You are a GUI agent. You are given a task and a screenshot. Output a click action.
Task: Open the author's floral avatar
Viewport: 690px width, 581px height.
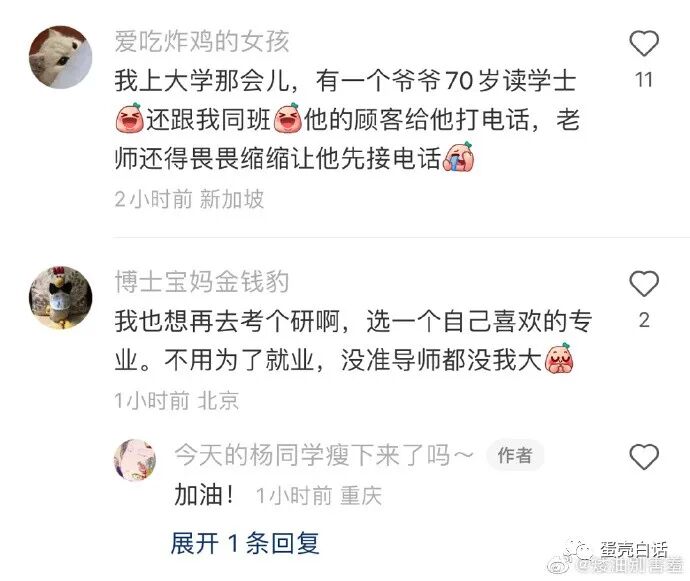click(135, 460)
